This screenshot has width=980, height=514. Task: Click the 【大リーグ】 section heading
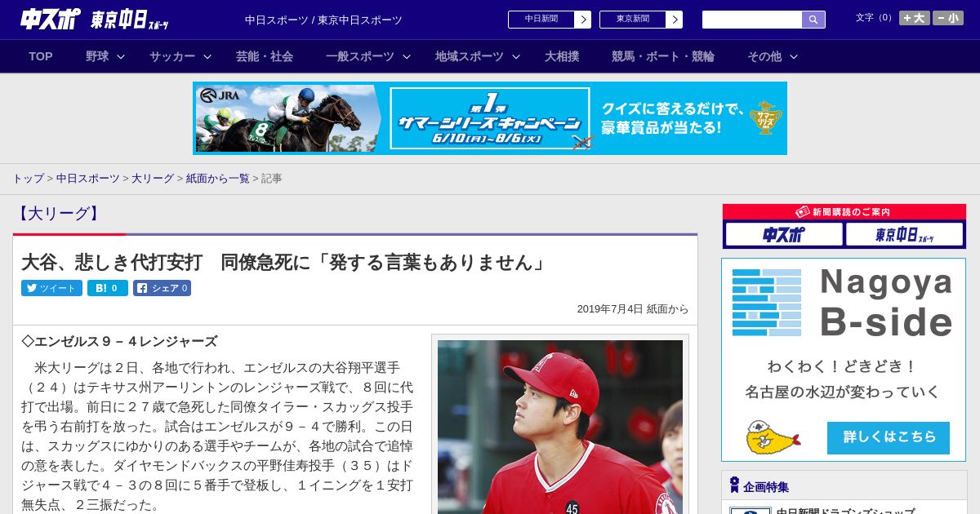pyautogui.click(x=58, y=214)
